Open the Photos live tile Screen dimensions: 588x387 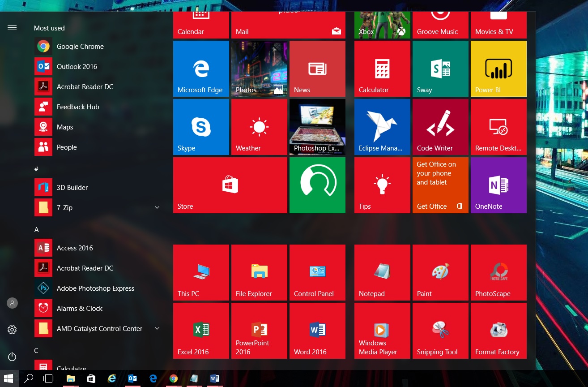(x=259, y=69)
